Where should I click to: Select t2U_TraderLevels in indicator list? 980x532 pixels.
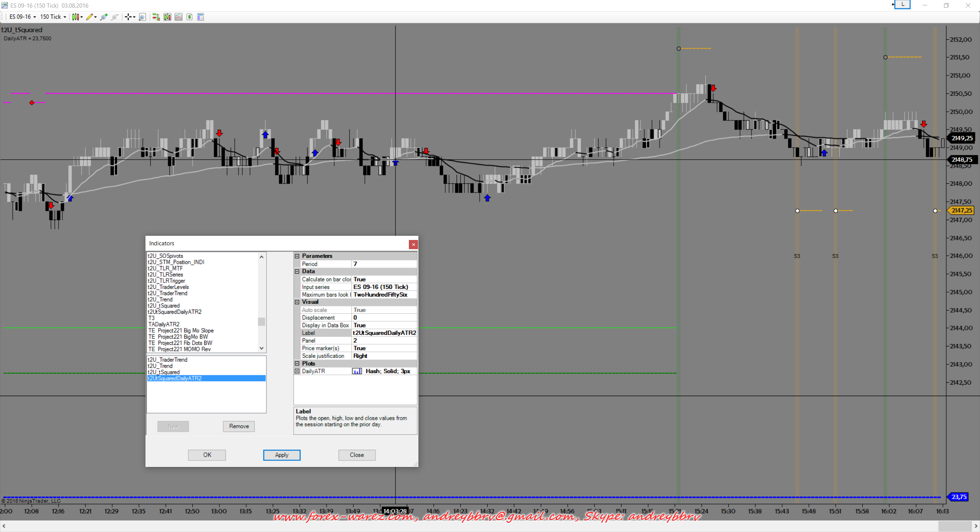[168, 287]
